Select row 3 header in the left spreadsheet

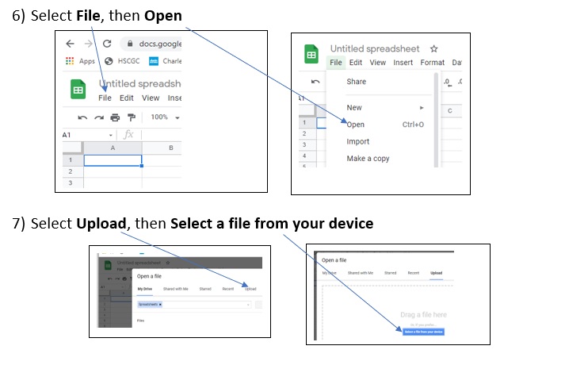pyautogui.click(x=73, y=182)
